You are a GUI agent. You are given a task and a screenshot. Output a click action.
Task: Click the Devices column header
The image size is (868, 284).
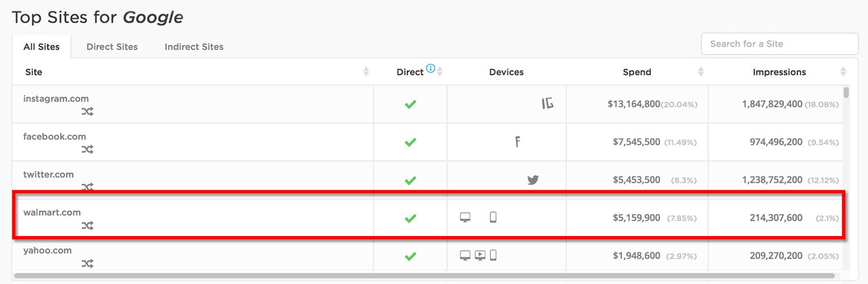506,72
